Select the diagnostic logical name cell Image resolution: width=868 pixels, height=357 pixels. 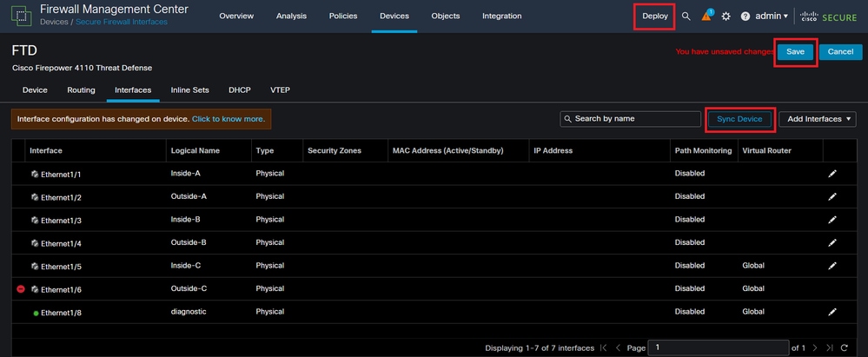[189, 312]
